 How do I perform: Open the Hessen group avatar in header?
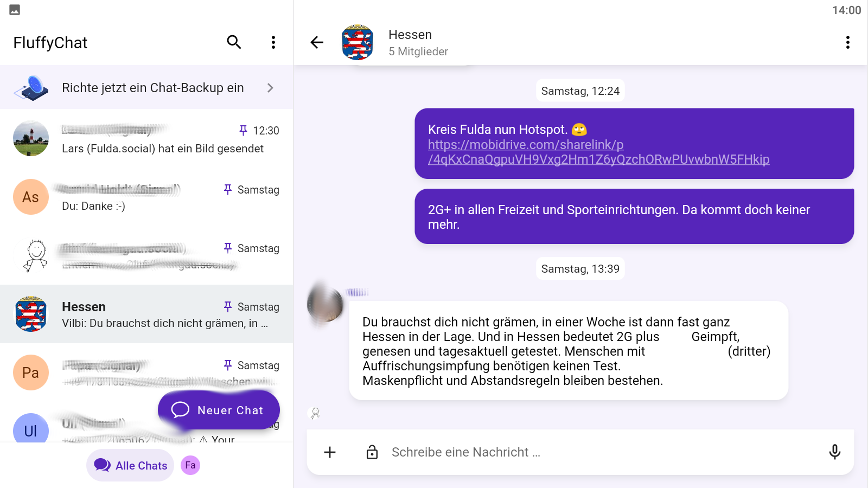pos(358,42)
